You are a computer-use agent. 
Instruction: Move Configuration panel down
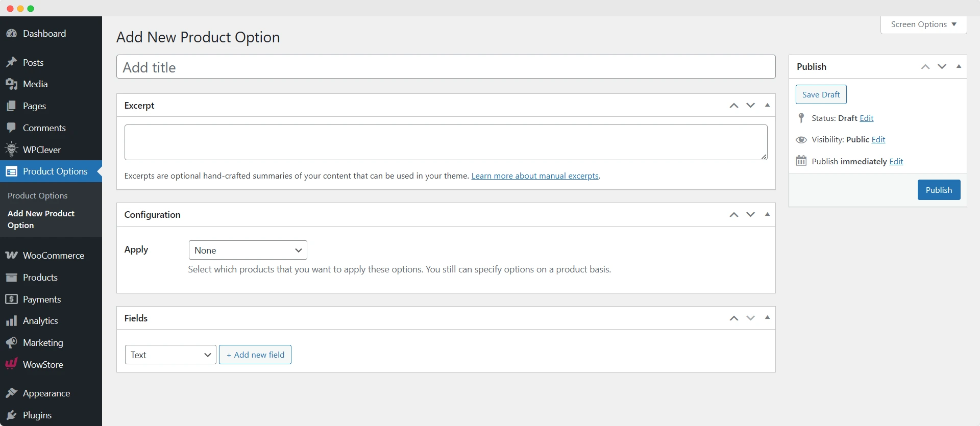coord(750,215)
